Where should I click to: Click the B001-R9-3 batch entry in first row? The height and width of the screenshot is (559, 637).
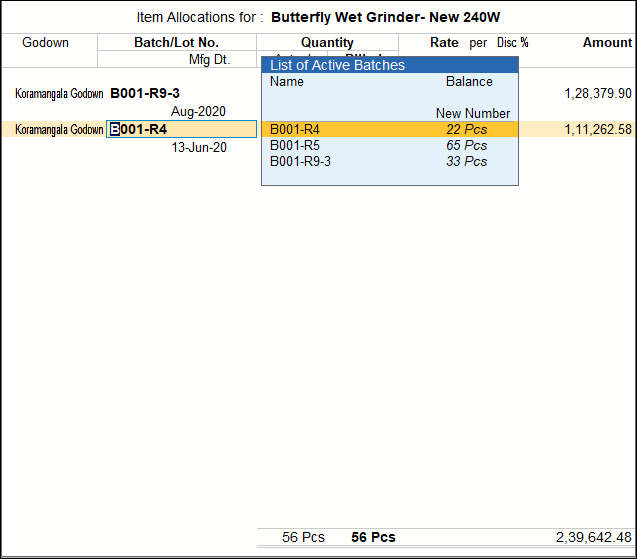(145, 93)
